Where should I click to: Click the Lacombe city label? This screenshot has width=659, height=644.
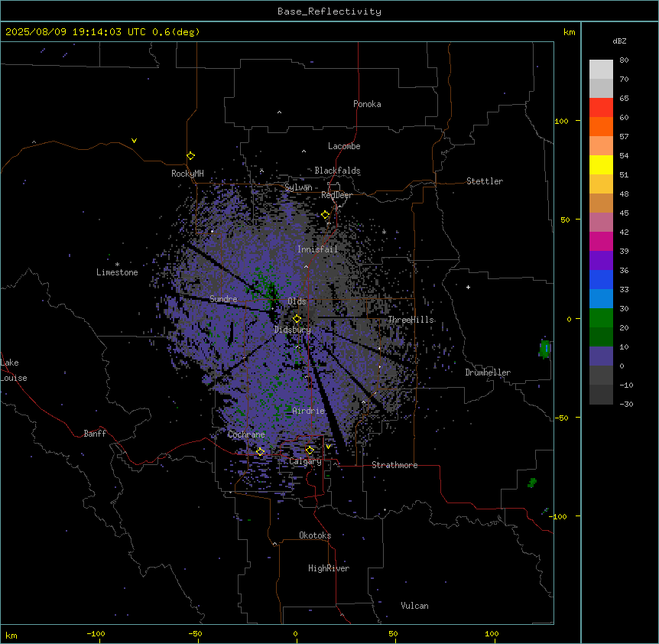click(344, 146)
